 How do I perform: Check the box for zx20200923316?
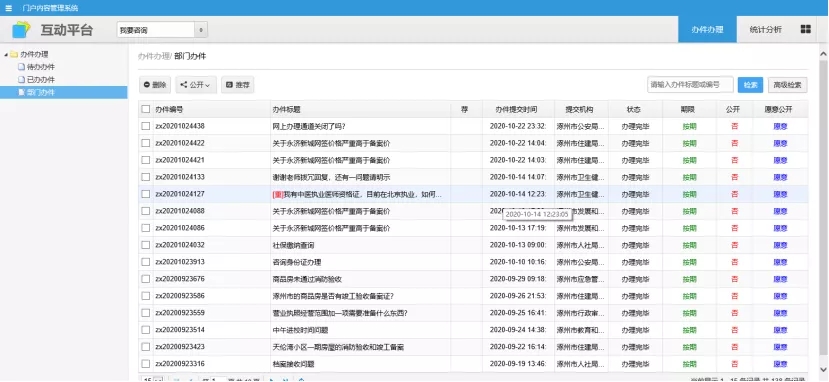[x=146, y=364]
